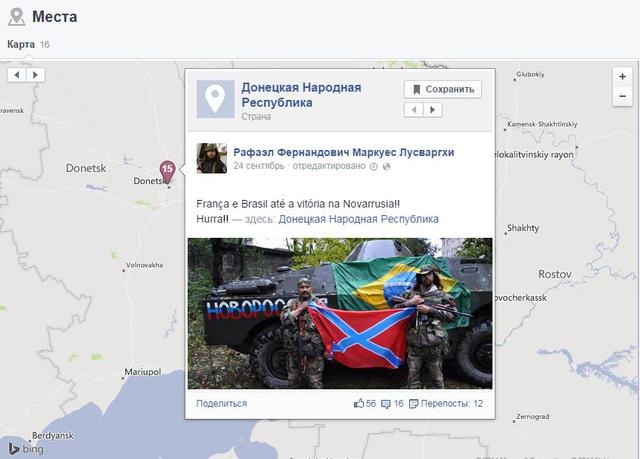
Task: Zoom in the map with plus button
Action: click(x=622, y=76)
